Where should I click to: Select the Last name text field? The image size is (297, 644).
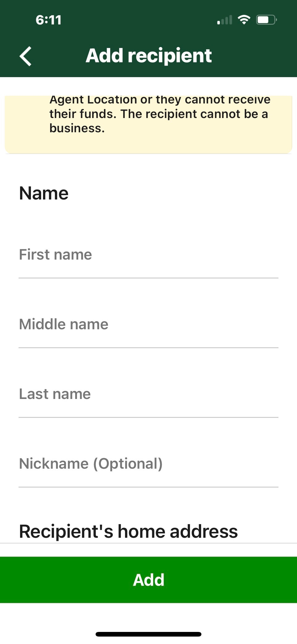[x=148, y=394]
